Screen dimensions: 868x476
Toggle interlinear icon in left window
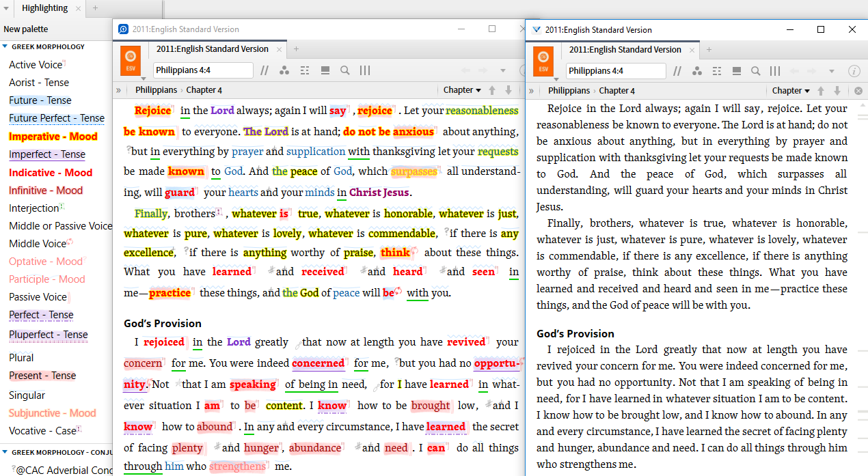(305, 70)
